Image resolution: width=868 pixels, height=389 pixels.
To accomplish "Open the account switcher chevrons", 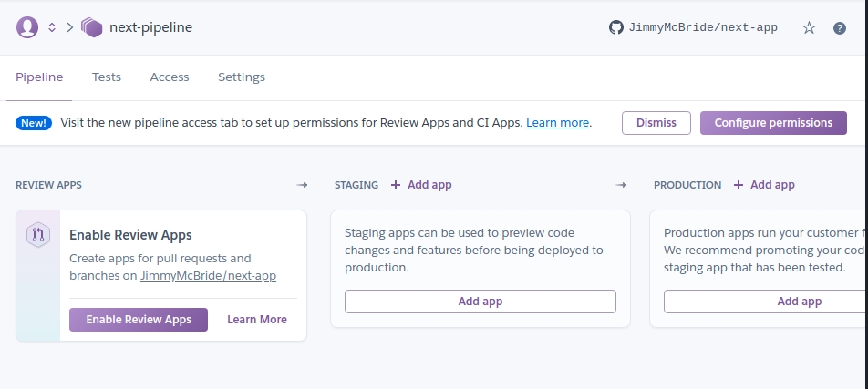I will pyautogui.click(x=52, y=27).
